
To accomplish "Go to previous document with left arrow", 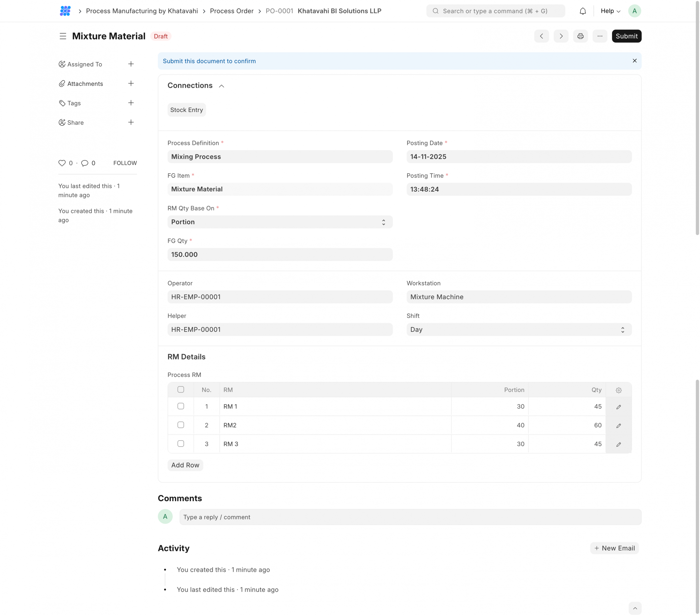I will pyautogui.click(x=541, y=36).
